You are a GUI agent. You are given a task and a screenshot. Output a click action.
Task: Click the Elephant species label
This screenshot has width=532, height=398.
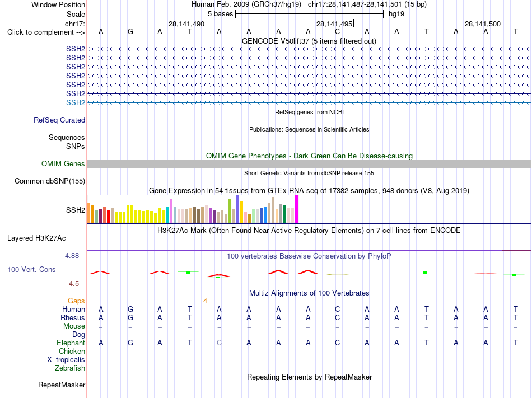pos(71,343)
